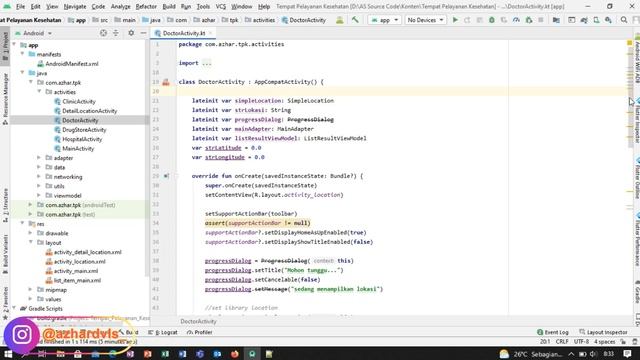Screen dimensions: 640x360
Task: Click the Android robot icon beside DoctorActivity breadcrumb
Action: pyautogui.click(x=339, y=20)
